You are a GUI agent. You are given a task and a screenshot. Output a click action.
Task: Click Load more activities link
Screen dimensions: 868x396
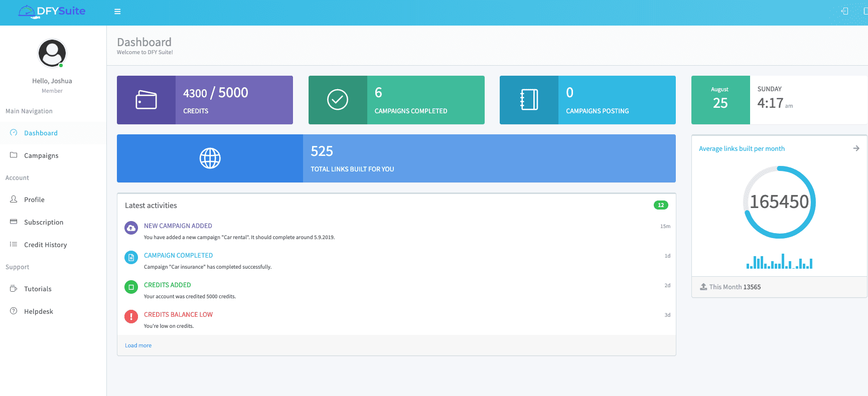(x=138, y=345)
